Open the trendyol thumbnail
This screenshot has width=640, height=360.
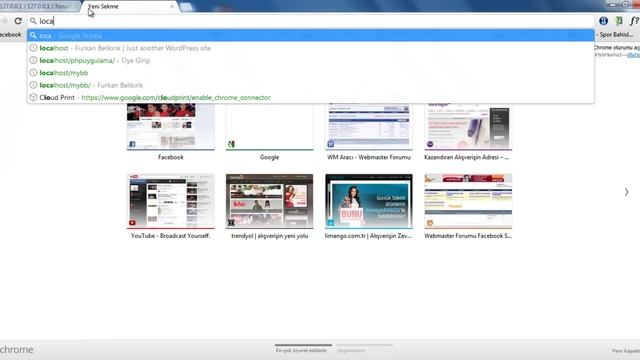pos(269,201)
